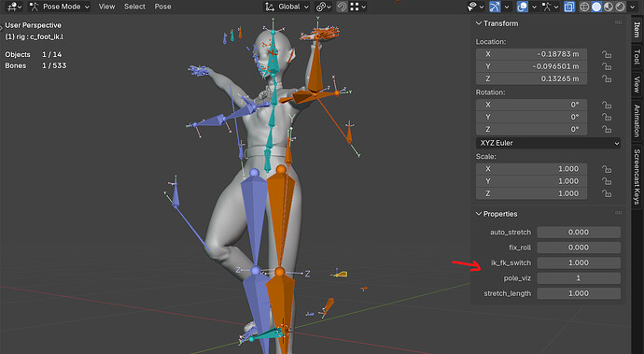Image resolution: width=644 pixels, height=354 pixels.
Task: Click the fix_roll value slider
Action: pos(579,248)
